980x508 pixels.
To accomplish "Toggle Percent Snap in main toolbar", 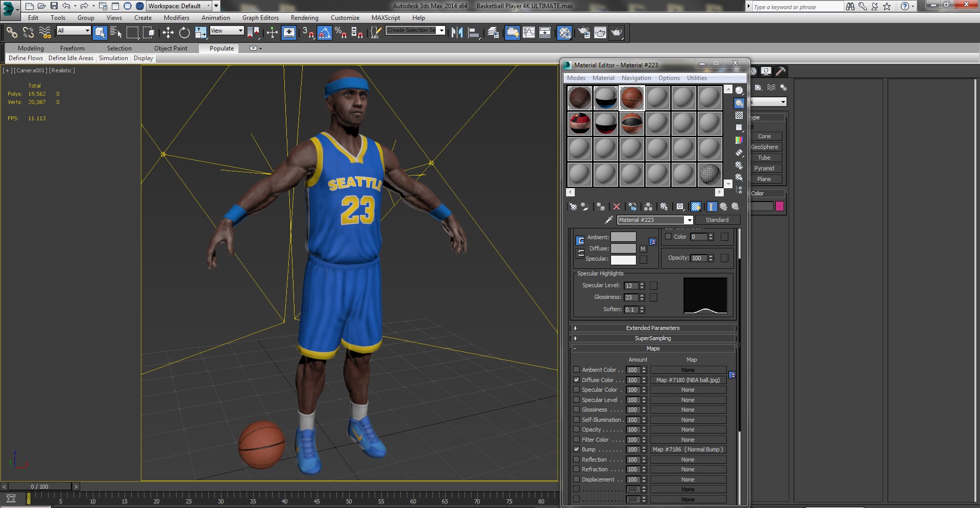I will tap(341, 33).
